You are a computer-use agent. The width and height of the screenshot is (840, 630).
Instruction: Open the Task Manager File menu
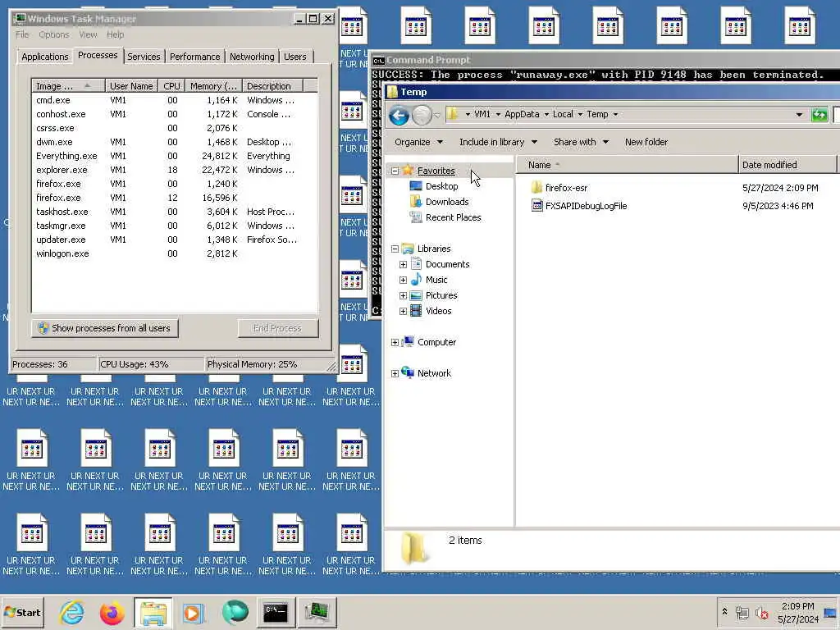22,34
